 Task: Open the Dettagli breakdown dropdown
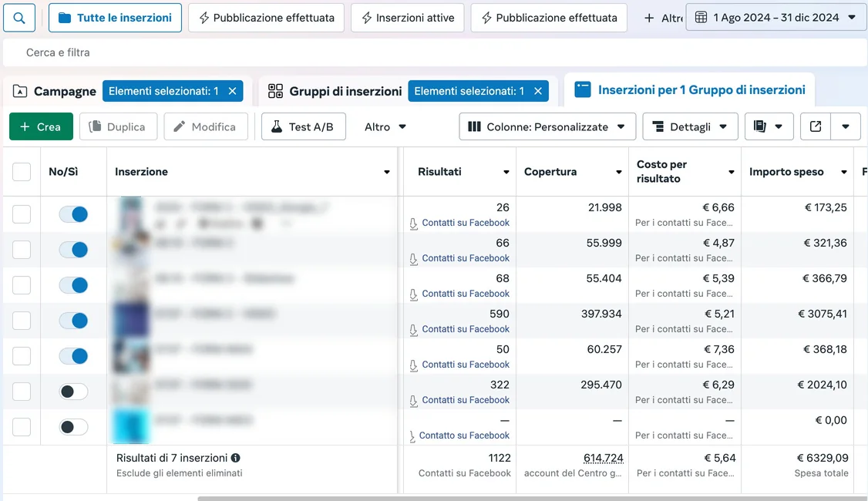[690, 126]
